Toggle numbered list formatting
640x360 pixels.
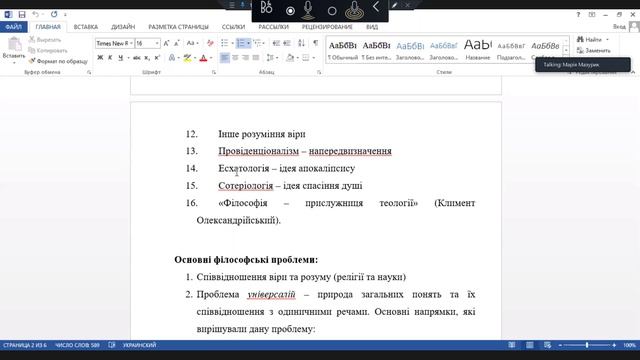(241, 43)
